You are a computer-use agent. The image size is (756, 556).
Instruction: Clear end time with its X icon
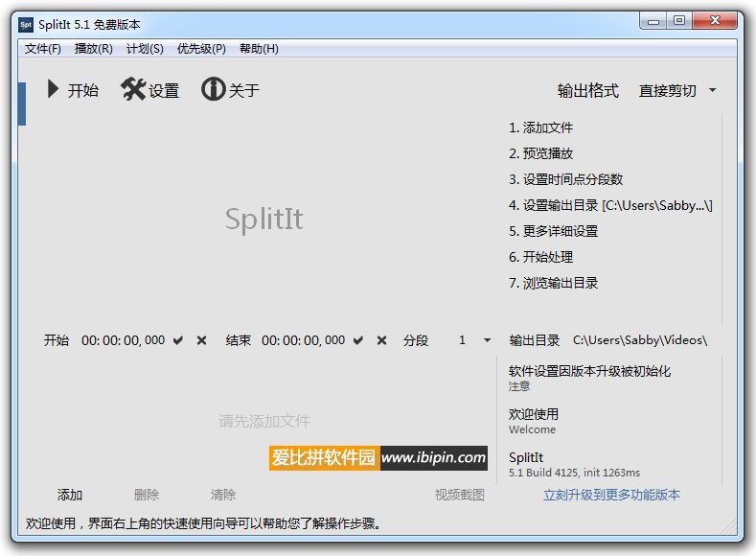(381, 340)
